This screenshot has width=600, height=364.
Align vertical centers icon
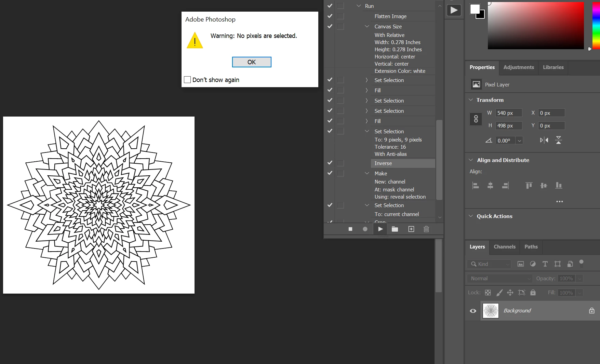click(x=544, y=186)
